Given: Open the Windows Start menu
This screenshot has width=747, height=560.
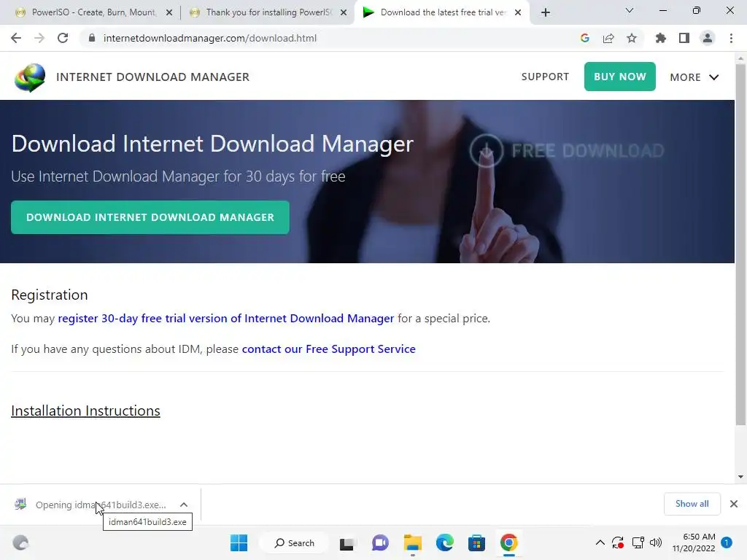Looking at the screenshot, I should point(239,542).
